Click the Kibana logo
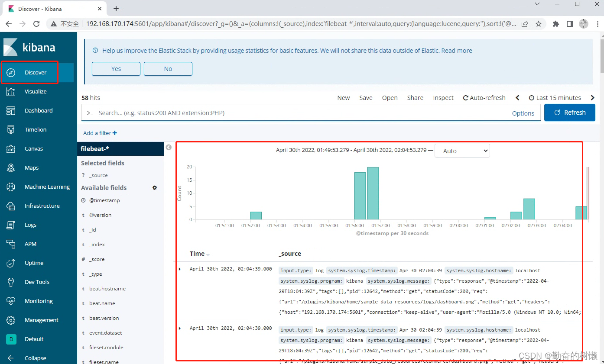Viewport: 604px width, 364px height. tap(29, 47)
